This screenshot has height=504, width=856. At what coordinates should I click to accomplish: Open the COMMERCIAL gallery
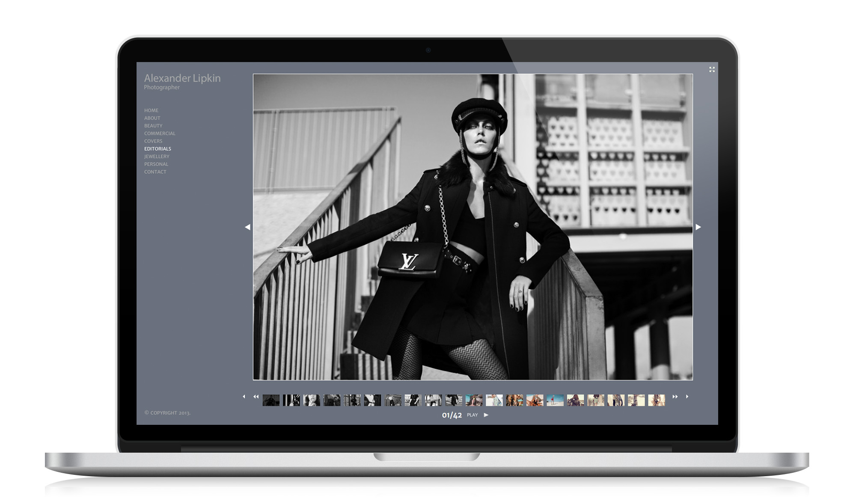[160, 133]
